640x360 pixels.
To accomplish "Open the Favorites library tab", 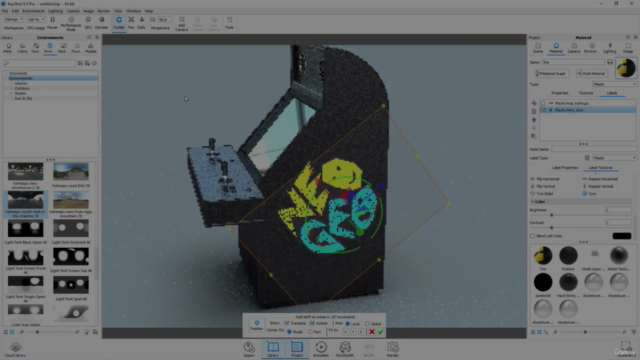I will pos(76,48).
